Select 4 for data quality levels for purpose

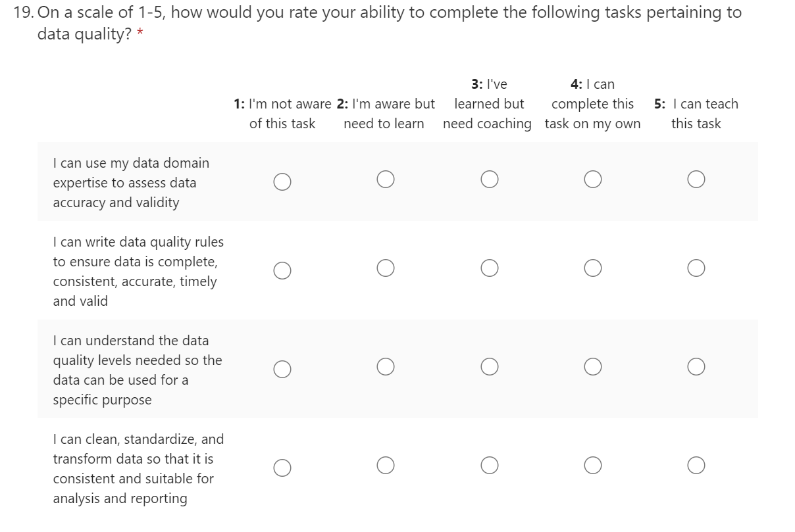point(593,366)
